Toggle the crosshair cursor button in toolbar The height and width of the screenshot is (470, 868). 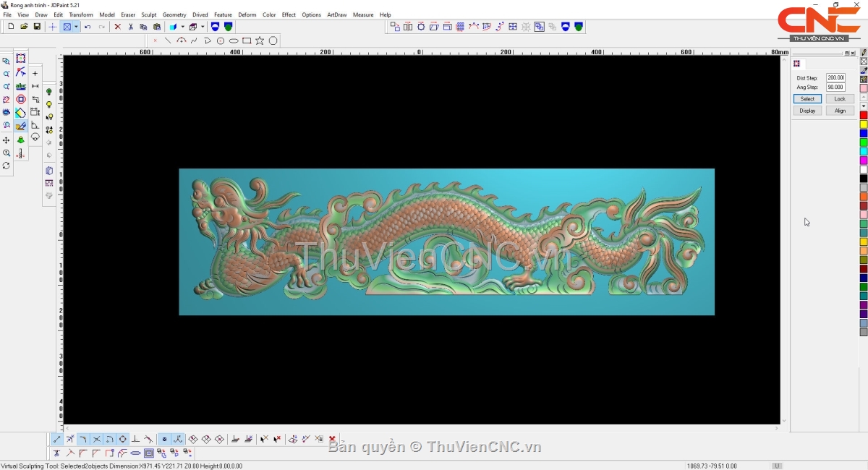(x=52, y=27)
